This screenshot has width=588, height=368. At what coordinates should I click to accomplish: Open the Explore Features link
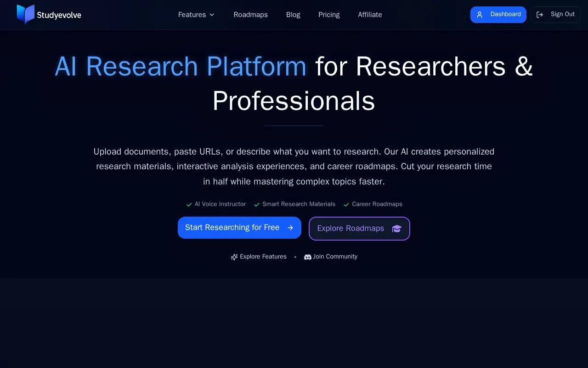tap(259, 257)
